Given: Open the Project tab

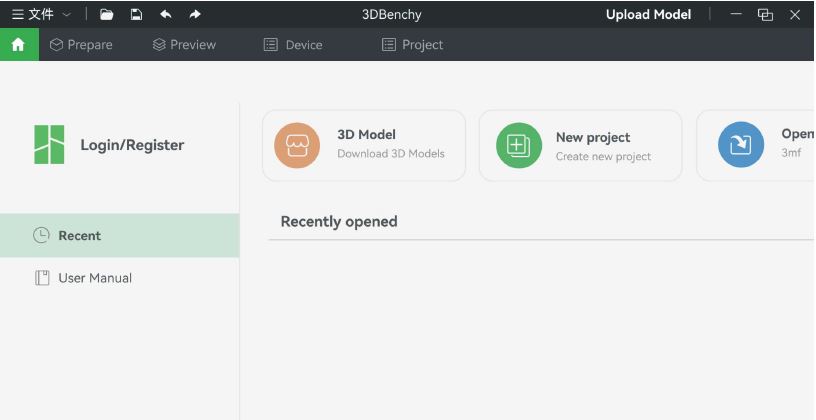Looking at the screenshot, I should (x=412, y=44).
